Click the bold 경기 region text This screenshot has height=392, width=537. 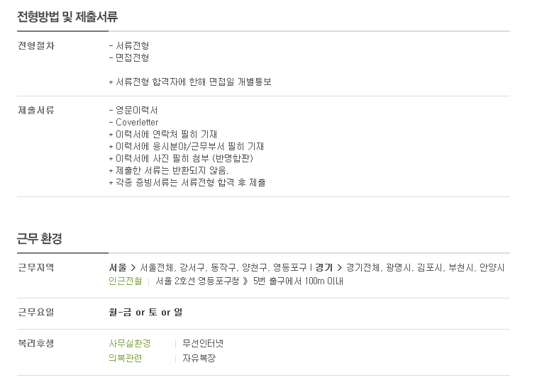pyautogui.click(x=323, y=267)
